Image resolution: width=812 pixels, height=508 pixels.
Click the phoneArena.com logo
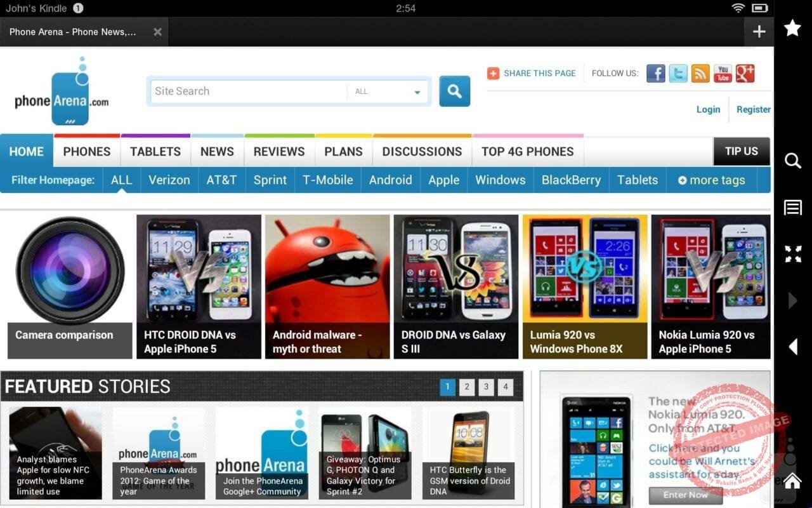pos(62,92)
